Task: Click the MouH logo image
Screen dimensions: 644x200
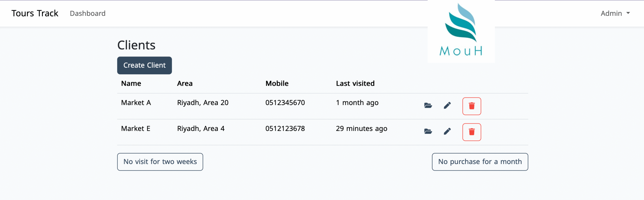Action: 461,31
